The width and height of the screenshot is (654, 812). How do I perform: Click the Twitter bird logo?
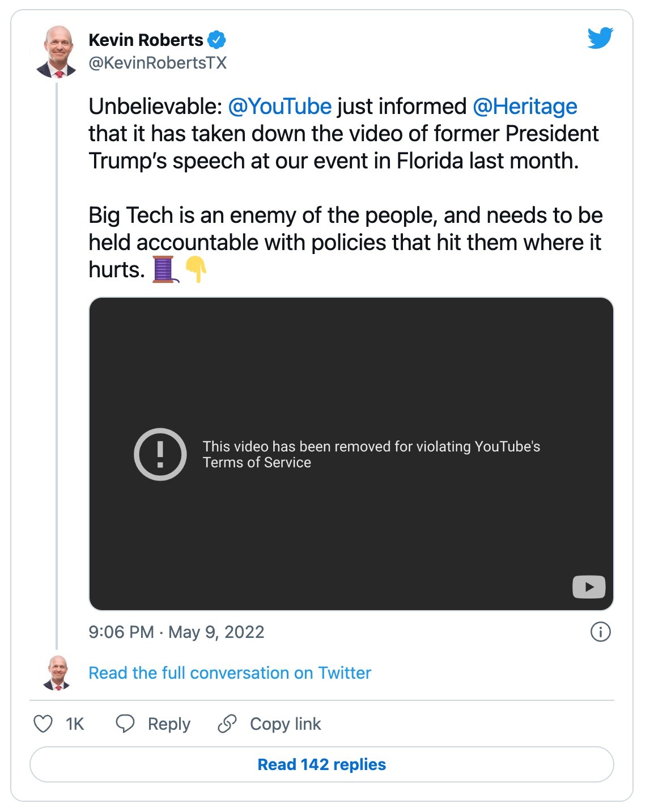pos(600,38)
